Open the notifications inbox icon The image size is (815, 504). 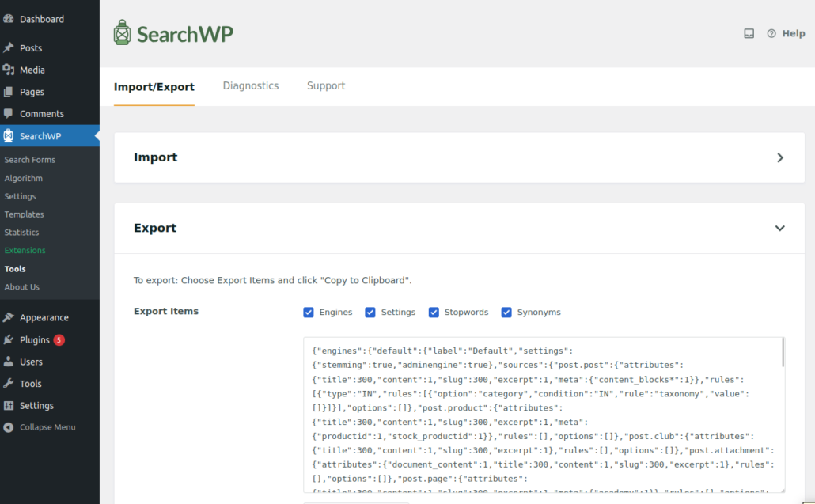coord(749,34)
